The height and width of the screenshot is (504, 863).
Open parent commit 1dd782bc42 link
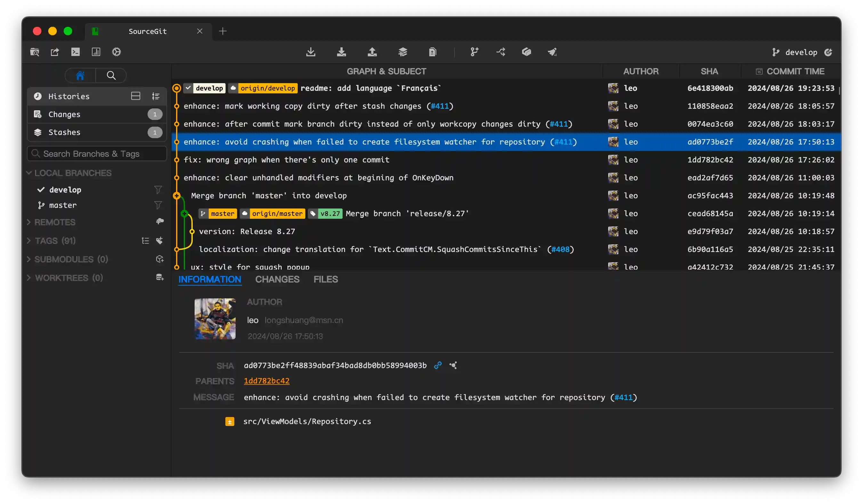coord(266,381)
